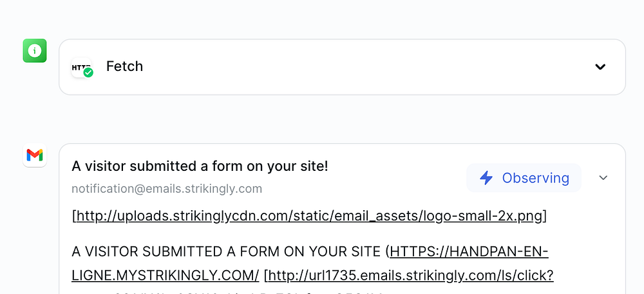Viewport: 644px width, 294px height.
Task: Open the HANDPAN-EN-LIGNE.MYSTRIKINGLY.COM link
Action: 468,251
